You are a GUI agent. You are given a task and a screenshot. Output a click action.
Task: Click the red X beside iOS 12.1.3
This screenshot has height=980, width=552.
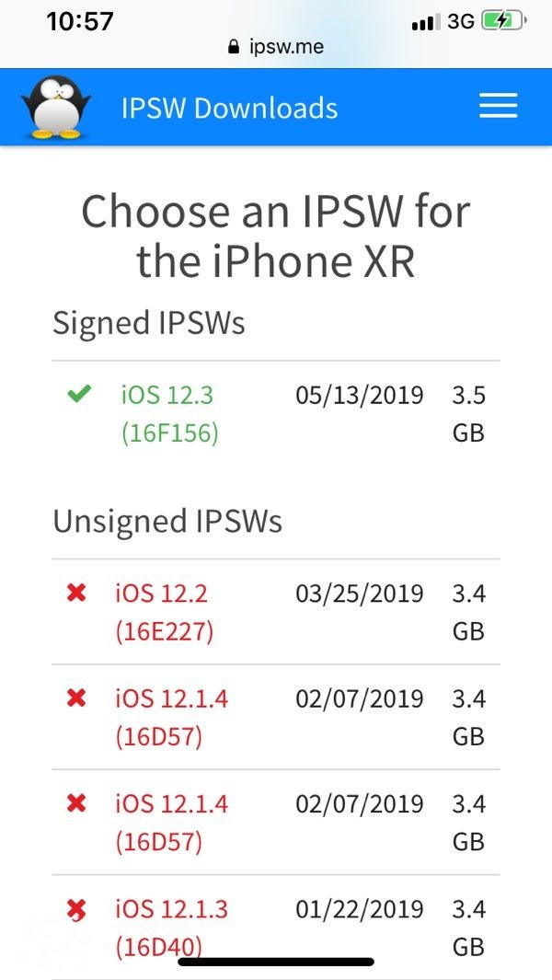(78, 909)
